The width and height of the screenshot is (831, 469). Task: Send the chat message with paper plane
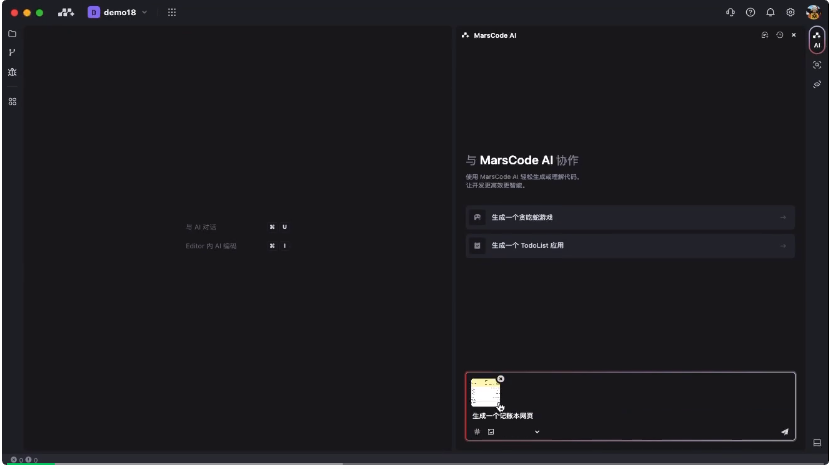(784, 432)
